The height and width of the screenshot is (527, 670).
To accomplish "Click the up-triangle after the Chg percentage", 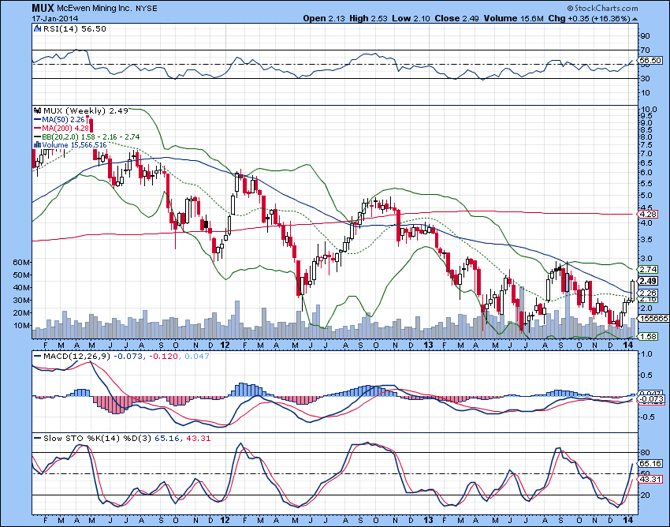I will 635,19.
